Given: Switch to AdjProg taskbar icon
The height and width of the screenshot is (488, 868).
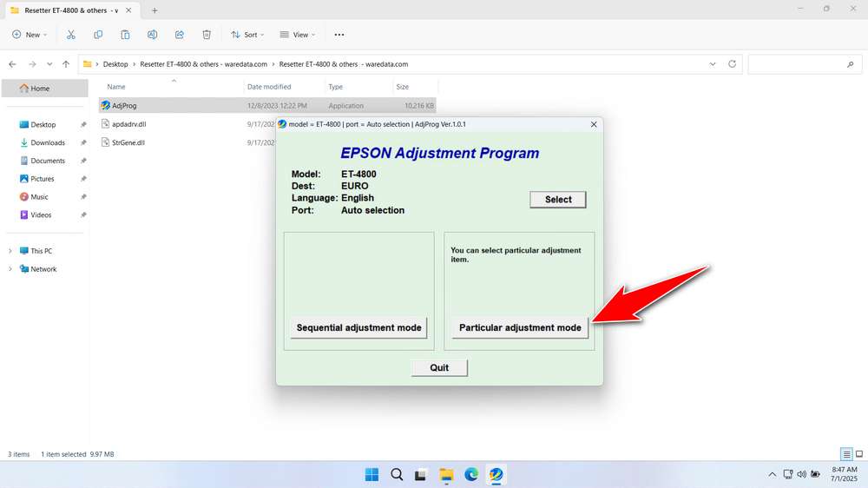Looking at the screenshot, I should [x=496, y=474].
